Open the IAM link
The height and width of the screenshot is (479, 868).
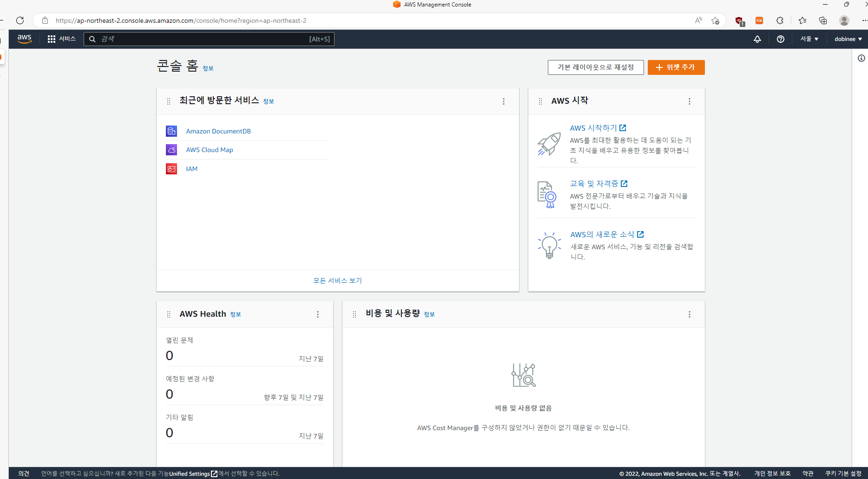191,169
